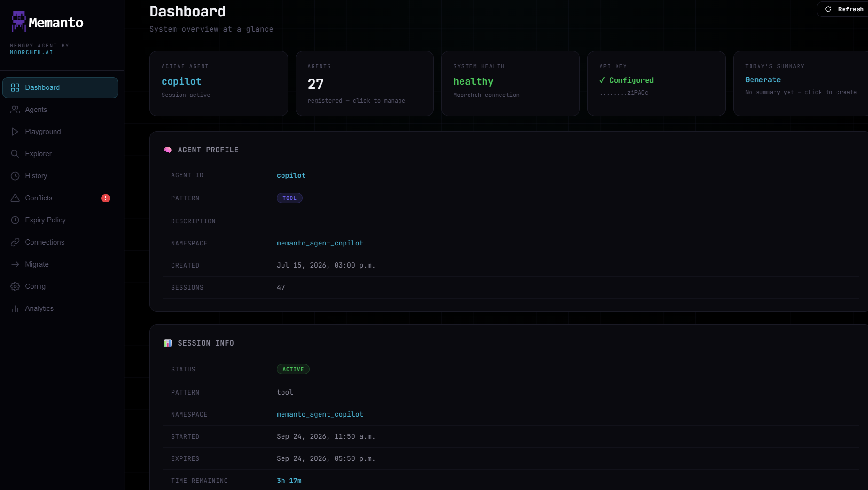Click the History clock icon
The height and width of the screenshot is (490, 868).
pyautogui.click(x=15, y=176)
